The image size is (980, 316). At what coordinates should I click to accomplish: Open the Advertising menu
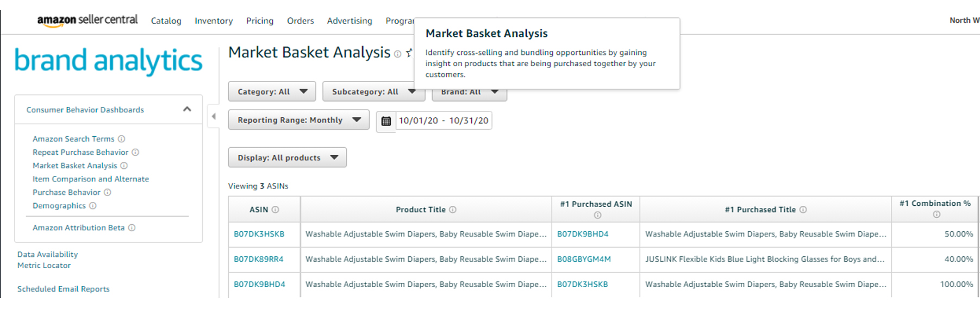tap(349, 21)
